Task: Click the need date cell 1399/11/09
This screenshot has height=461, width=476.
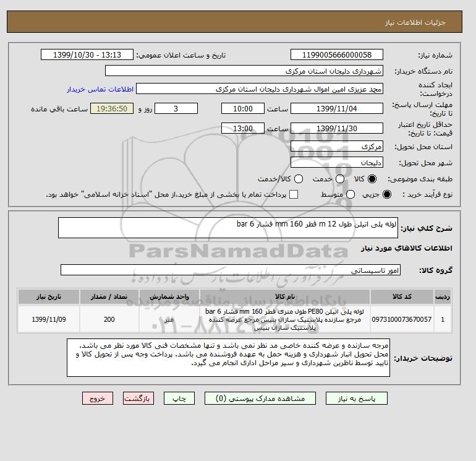Action: pos(49,319)
